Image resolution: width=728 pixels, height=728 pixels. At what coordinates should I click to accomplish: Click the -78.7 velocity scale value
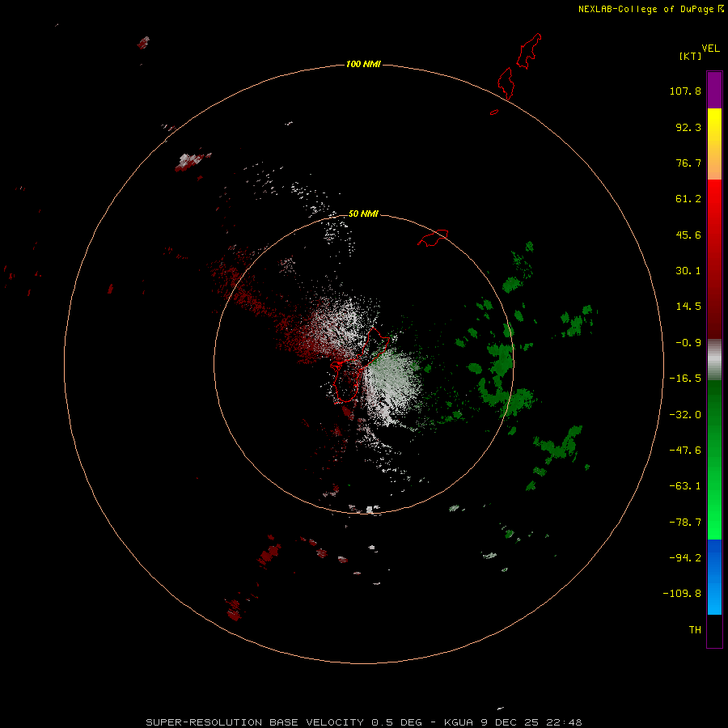(685, 523)
